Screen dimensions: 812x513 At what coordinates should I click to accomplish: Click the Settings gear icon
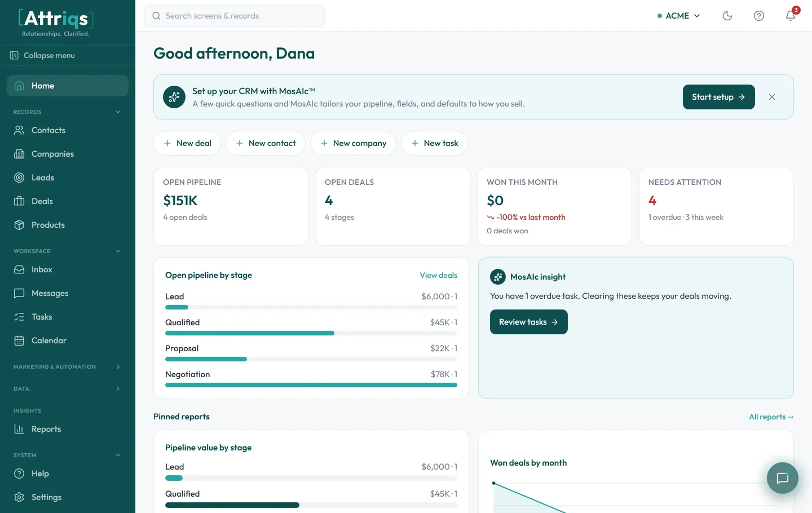coord(19,497)
